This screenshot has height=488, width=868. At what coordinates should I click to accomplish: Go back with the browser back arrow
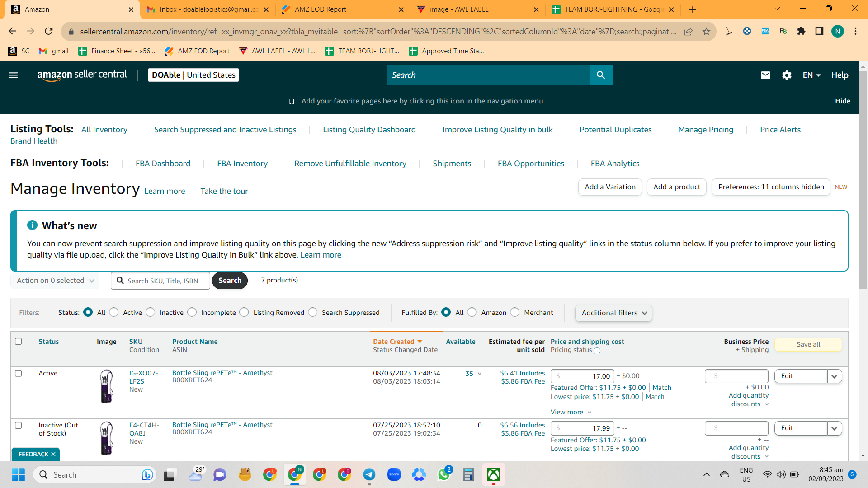pos(12,31)
